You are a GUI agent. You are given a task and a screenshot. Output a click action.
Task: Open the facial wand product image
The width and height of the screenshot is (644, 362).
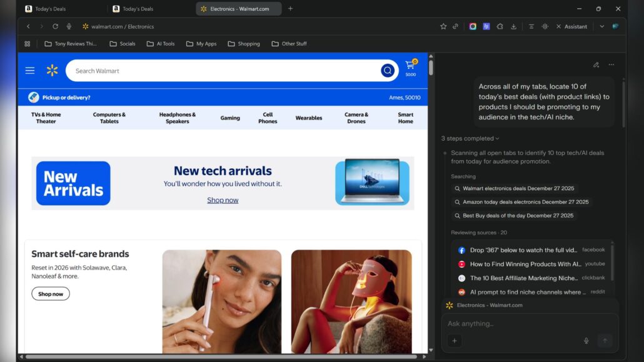(x=222, y=301)
